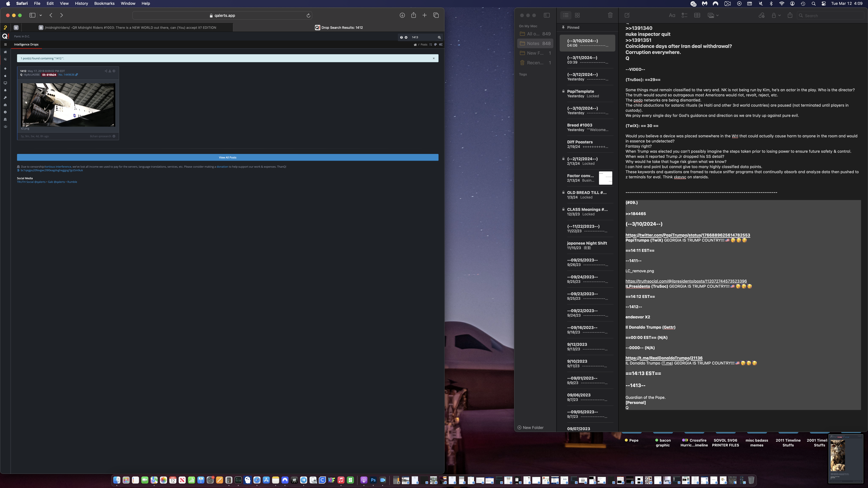The width and height of the screenshot is (868, 488).
Task: Open the locked PapiTemplate note
Action: pyautogui.click(x=587, y=94)
